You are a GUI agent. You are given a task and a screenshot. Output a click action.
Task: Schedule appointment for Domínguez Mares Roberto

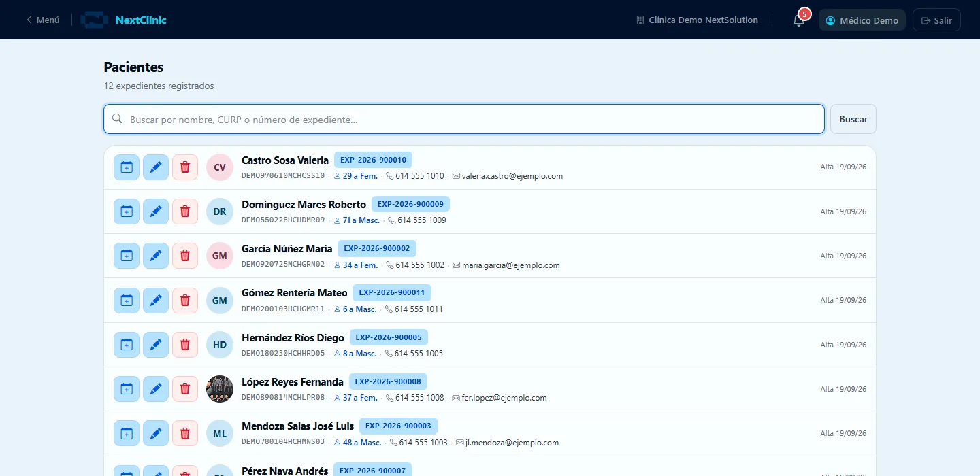coord(127,211)
